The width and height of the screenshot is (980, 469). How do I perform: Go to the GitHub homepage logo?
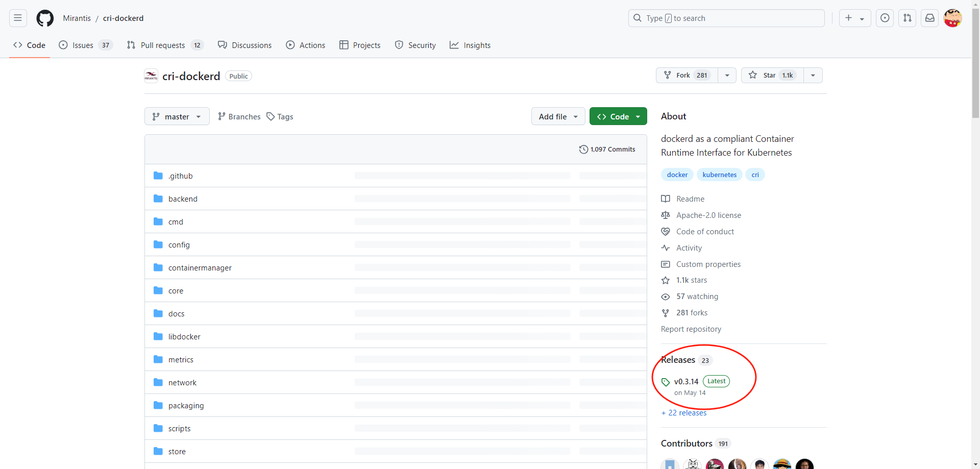45,18
